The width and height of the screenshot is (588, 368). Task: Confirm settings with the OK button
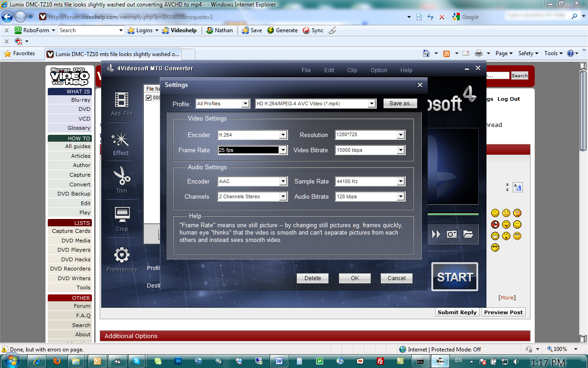[x=355, y=278]
